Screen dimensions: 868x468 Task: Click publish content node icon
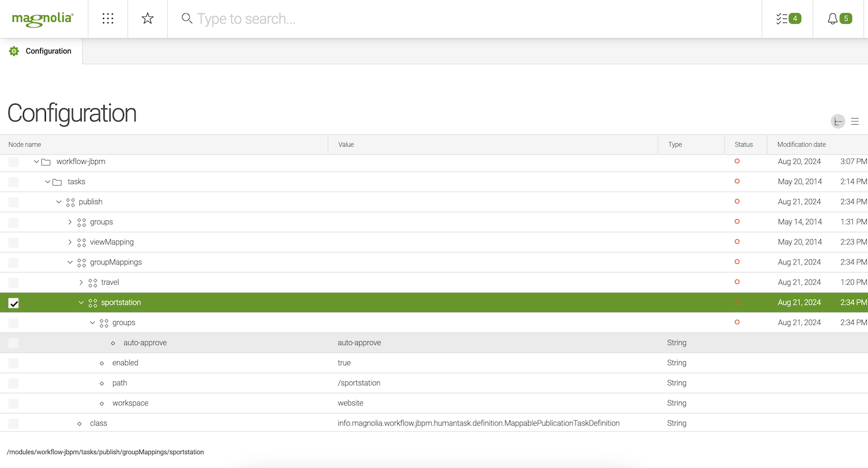[70, 202]
